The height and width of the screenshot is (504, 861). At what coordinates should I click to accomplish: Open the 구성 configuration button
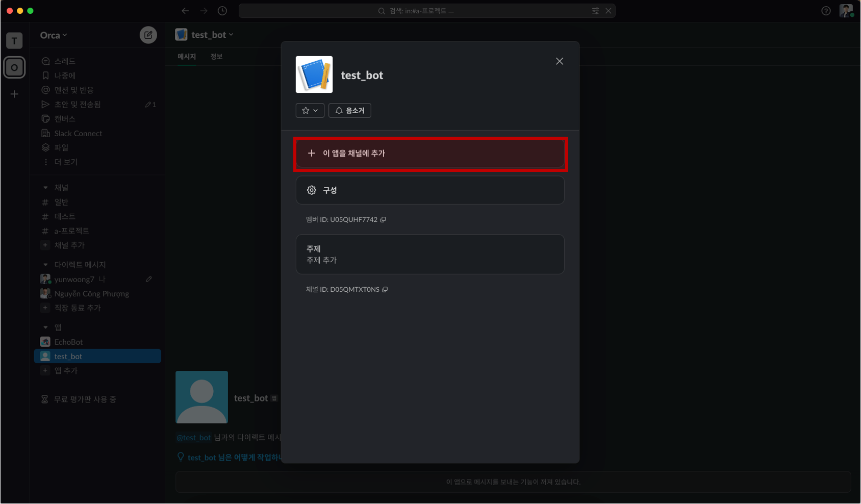point(430,190)
